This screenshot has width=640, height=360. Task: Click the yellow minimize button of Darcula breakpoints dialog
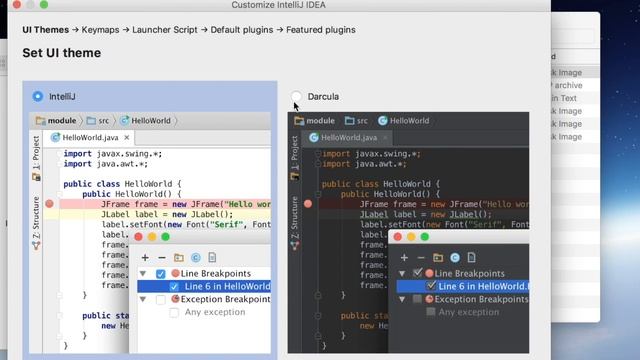pos(411,237)
